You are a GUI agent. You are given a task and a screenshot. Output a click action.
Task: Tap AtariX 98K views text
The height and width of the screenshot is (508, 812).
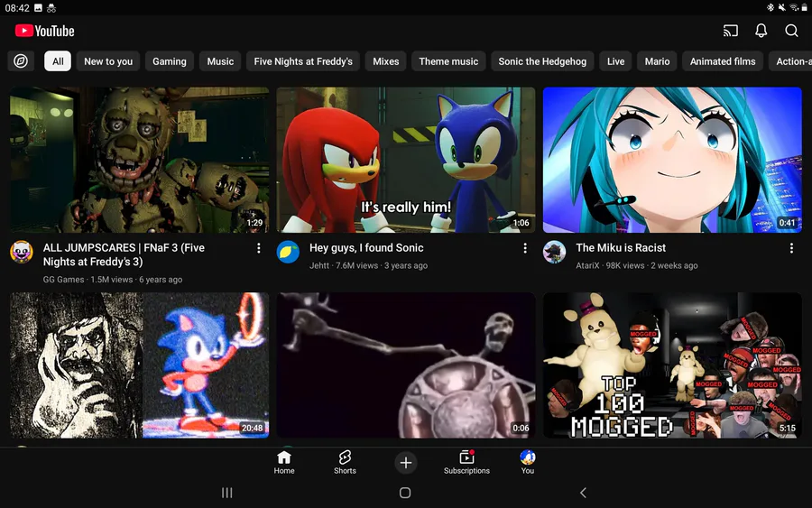pos(636,265)
